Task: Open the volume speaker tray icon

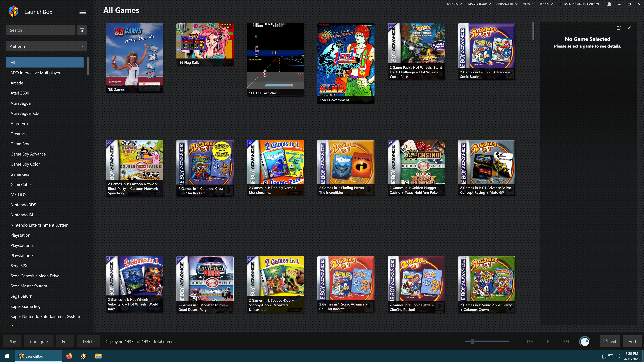Action: [618, 356]
